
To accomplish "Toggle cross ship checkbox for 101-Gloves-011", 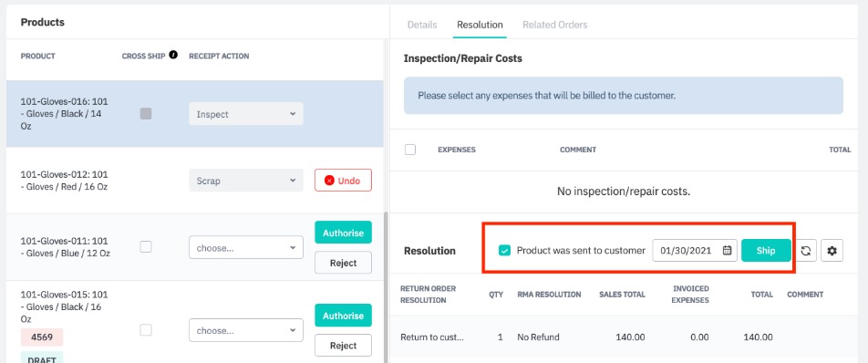I will 146,247.
